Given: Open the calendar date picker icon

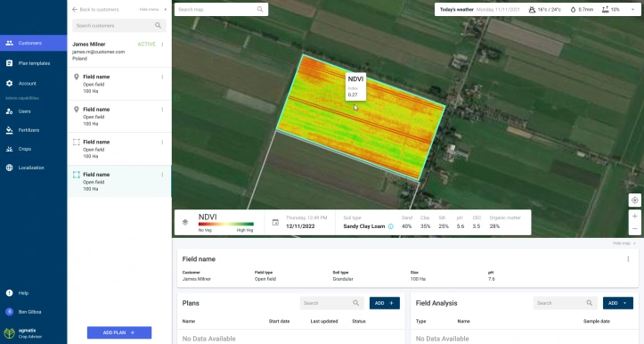Looking at the screenshot, I should [275, 222].
